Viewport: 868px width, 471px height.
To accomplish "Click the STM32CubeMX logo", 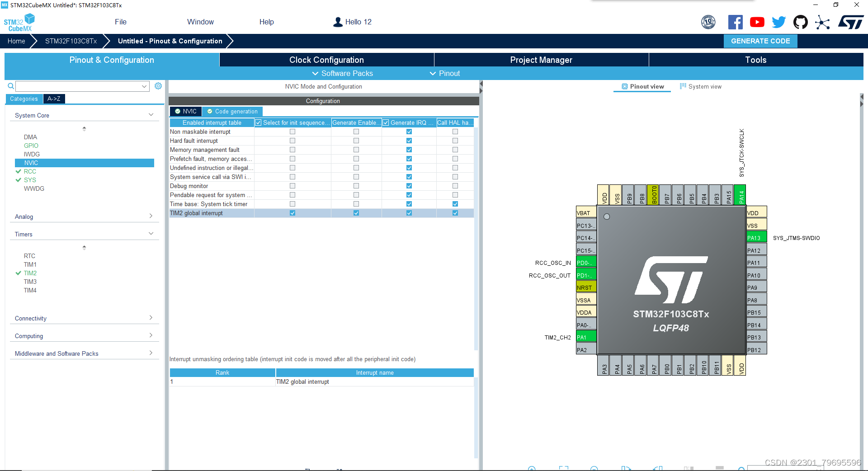I will tap(19, 23).
